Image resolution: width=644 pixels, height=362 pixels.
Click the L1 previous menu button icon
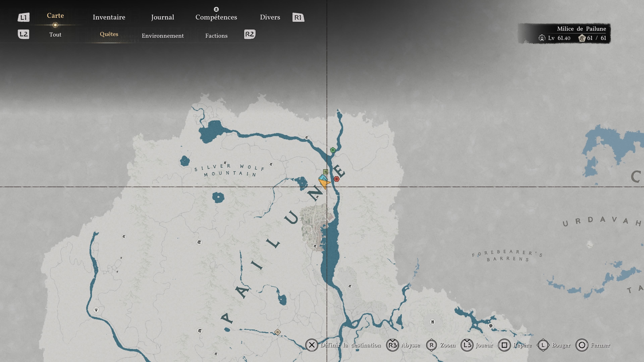(x=23, y=17)
